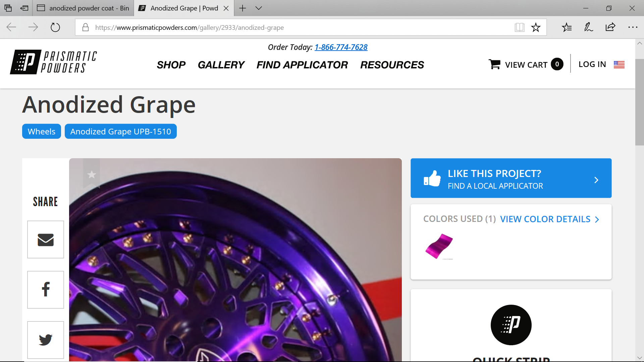
Task: Share project on Facebook icon
Action: point(46,290)
